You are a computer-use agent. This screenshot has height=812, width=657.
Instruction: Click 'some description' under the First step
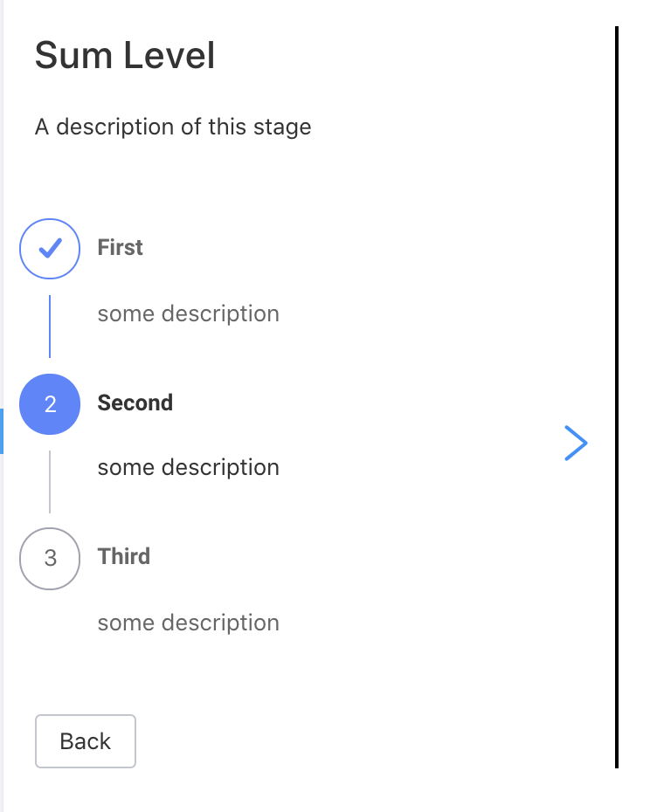[189, 313]
